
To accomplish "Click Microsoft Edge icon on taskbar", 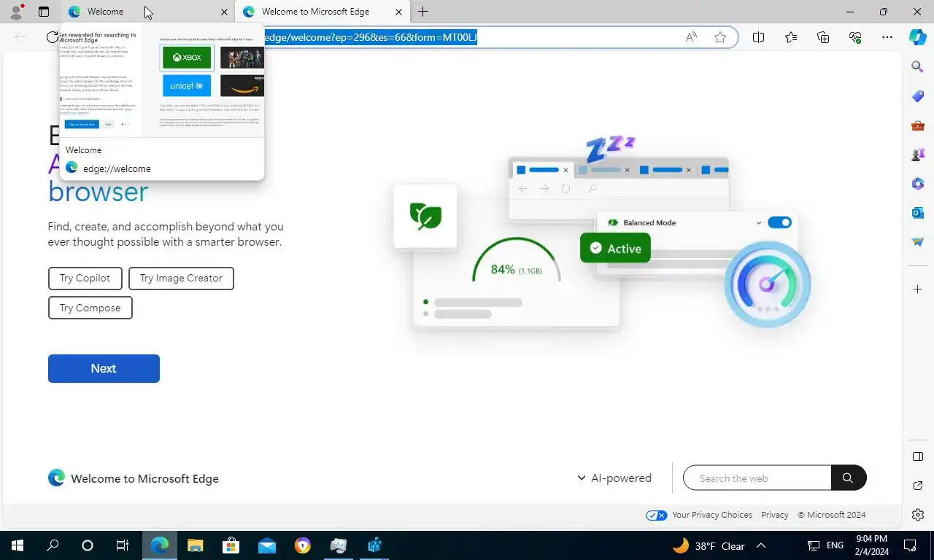I will (159, 545).
